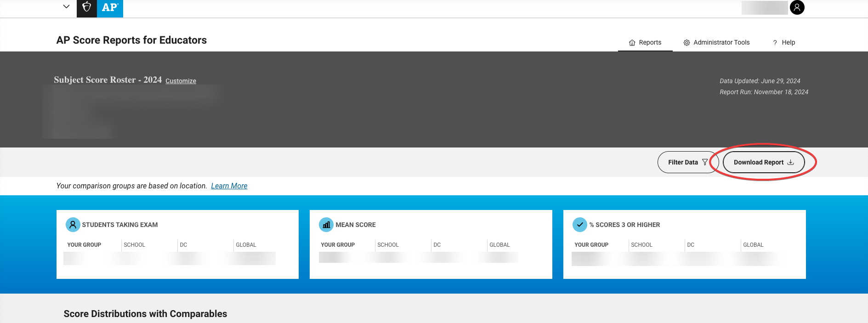Click the AP logo in header
The image size is (868, 323).
[x=110, y=8]
